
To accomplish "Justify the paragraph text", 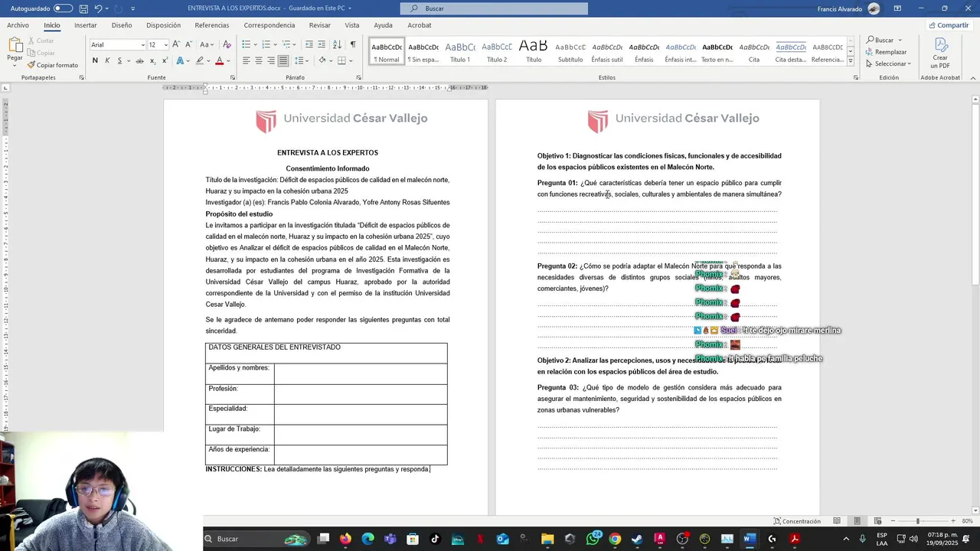I will coord(283,60).
